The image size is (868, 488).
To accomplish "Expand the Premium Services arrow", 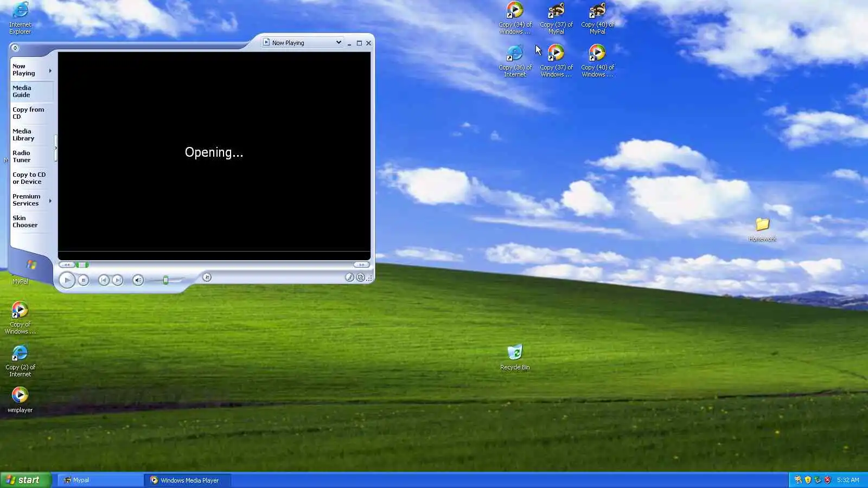I will pos(50,201).
